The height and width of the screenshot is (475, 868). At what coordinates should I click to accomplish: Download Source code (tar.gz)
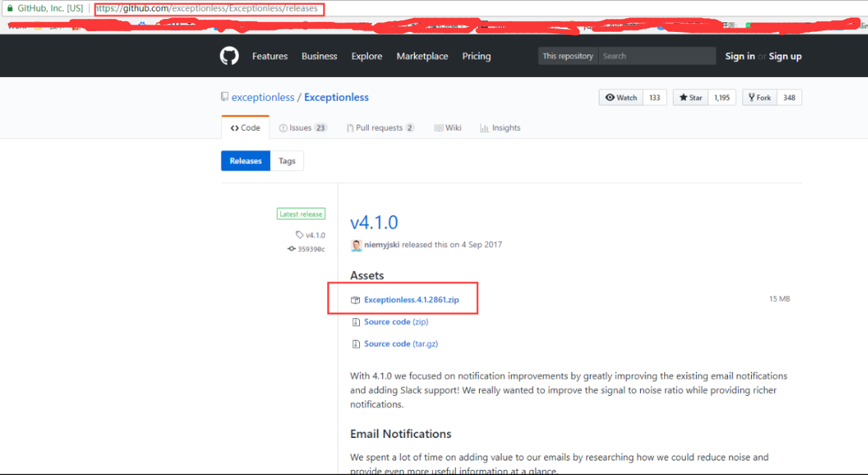(401, 344)
